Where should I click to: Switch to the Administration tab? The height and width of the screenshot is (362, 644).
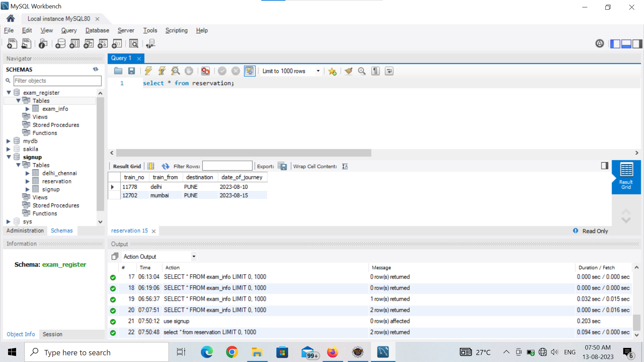[24, 231]
